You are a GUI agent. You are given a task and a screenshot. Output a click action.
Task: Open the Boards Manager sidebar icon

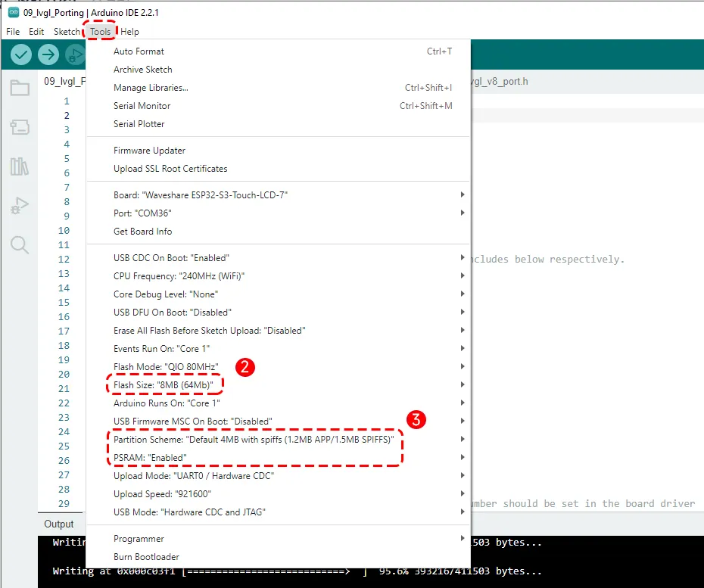[x=20, y=127]
